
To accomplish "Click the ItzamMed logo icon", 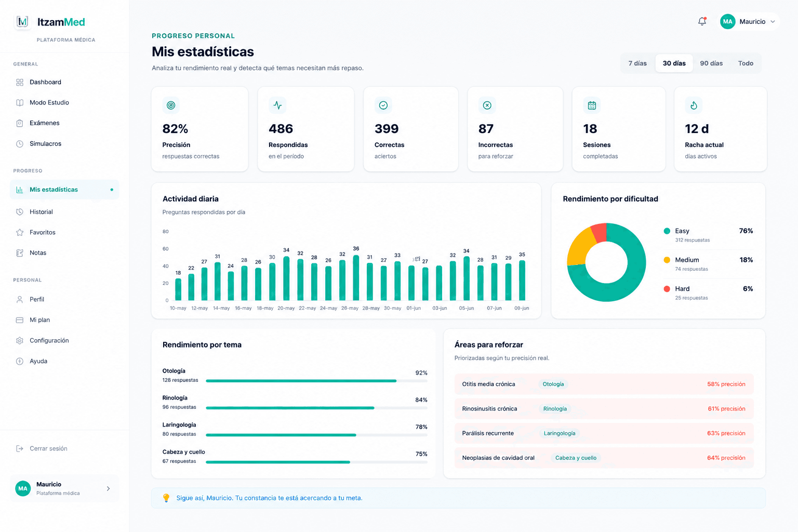I will (x=22, y=22).
